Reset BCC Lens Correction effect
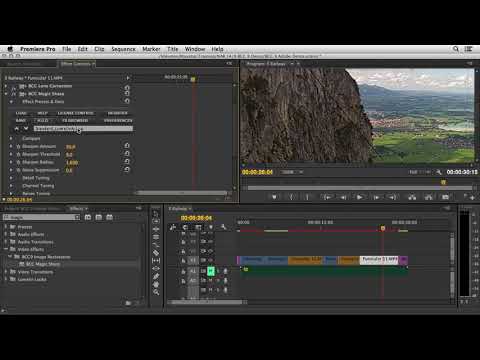Viewport: 480px width, 360px height. tap(127, 87)
